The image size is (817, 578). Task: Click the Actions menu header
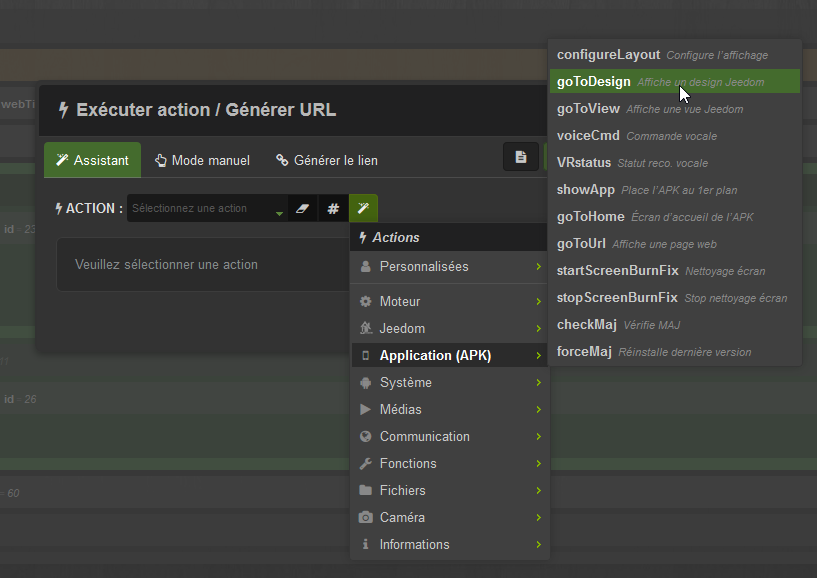(x=449, y=238)
